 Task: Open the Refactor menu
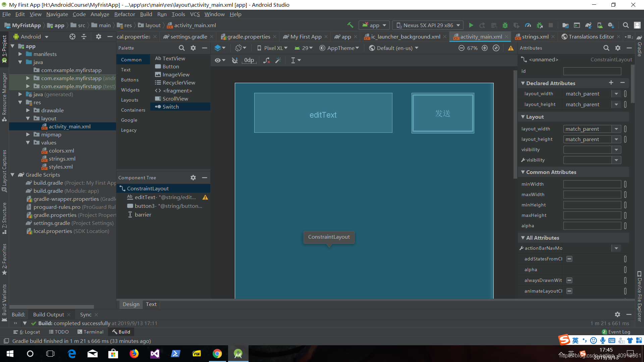pos(124,14)
